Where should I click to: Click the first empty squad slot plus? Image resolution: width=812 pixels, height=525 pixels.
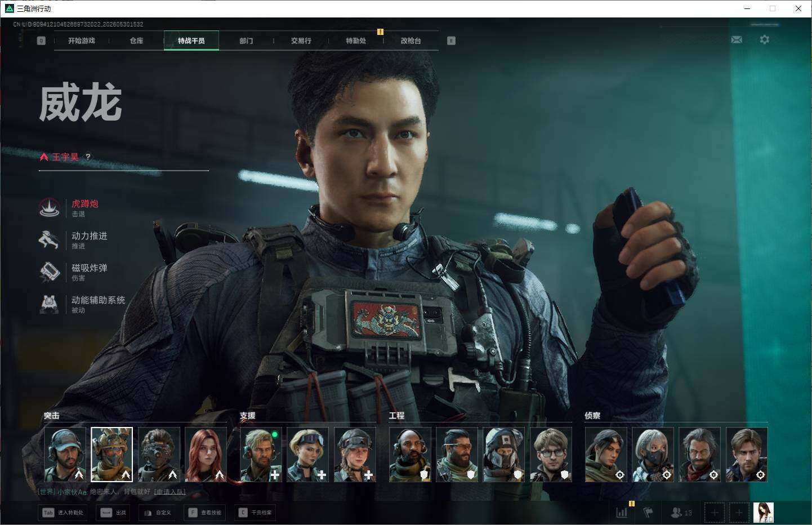coord(715,513)
